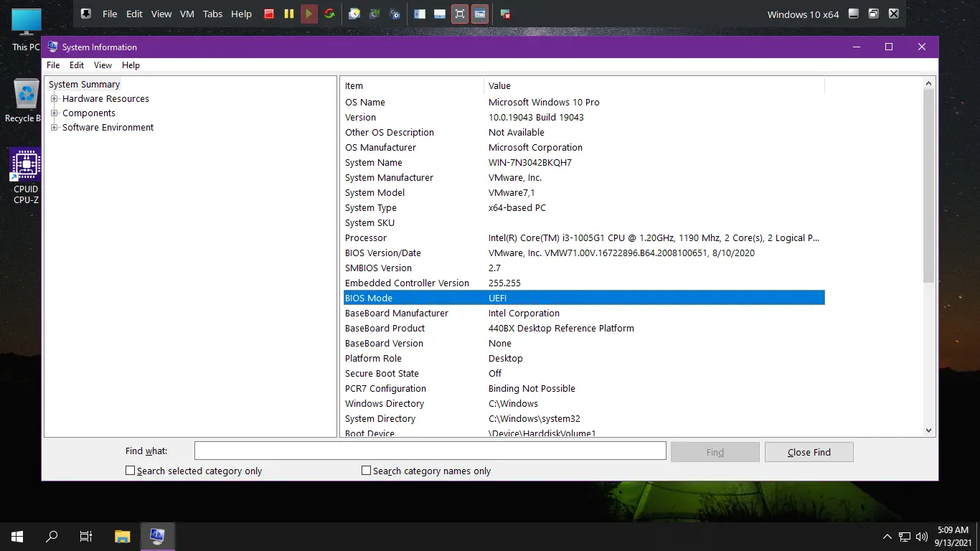Select the Secure Boot State row
Viewport: 980px width, 551px height.
(x=584, y=373)
